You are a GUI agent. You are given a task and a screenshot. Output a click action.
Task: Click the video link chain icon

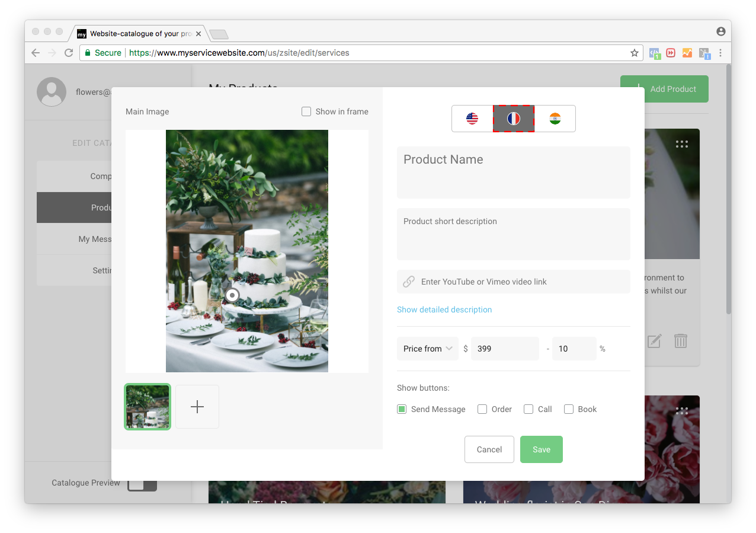click(409, 282)
